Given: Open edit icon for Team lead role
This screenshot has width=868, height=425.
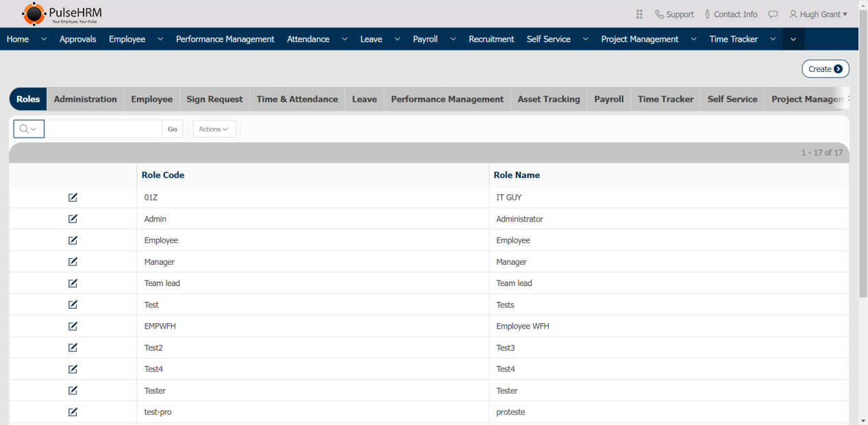Looking at the screenshot, I should point(73,283).
